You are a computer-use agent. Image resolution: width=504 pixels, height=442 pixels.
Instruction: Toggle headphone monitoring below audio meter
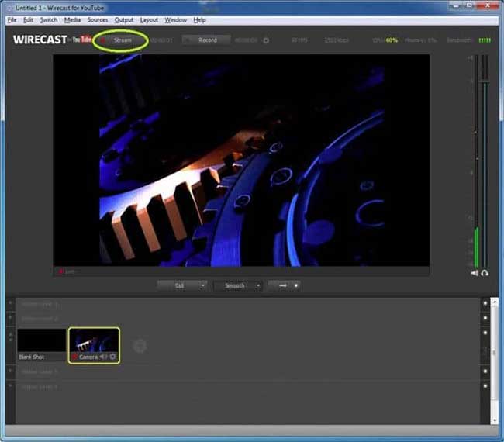point(485,273)
